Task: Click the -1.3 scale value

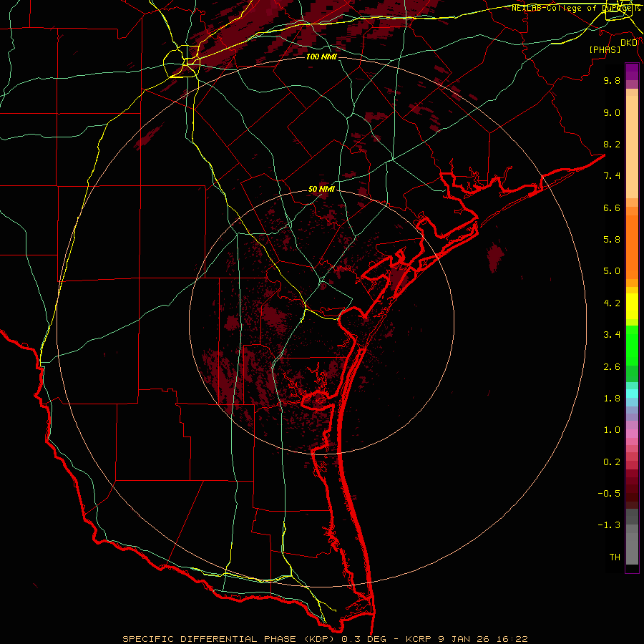Action: pos(609,525)
